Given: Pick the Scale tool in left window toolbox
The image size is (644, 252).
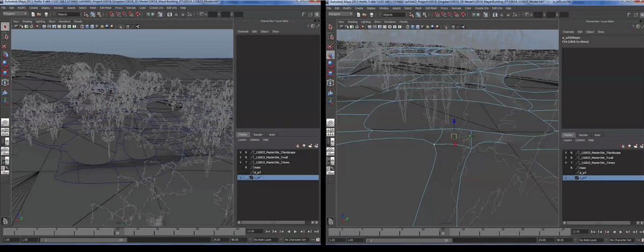Looking at the screenshot, I should coord(5,73).
